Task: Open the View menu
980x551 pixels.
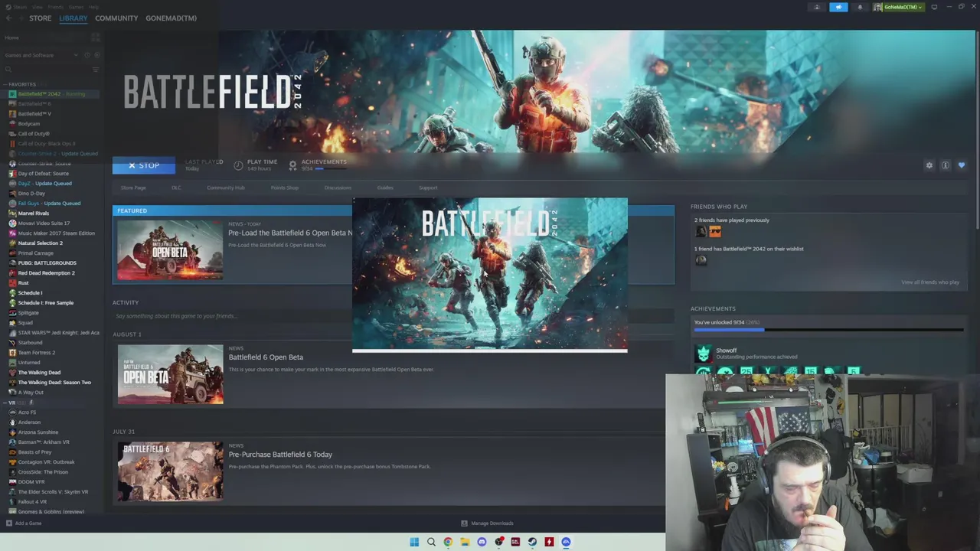Action: pos(38,7)
